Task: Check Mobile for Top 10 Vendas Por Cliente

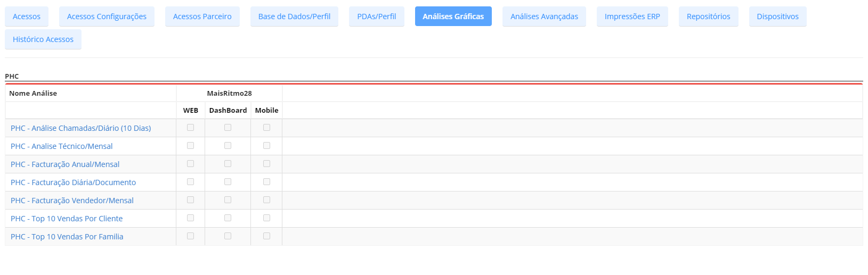Action: pyautogui.click(x=266, y=218)
